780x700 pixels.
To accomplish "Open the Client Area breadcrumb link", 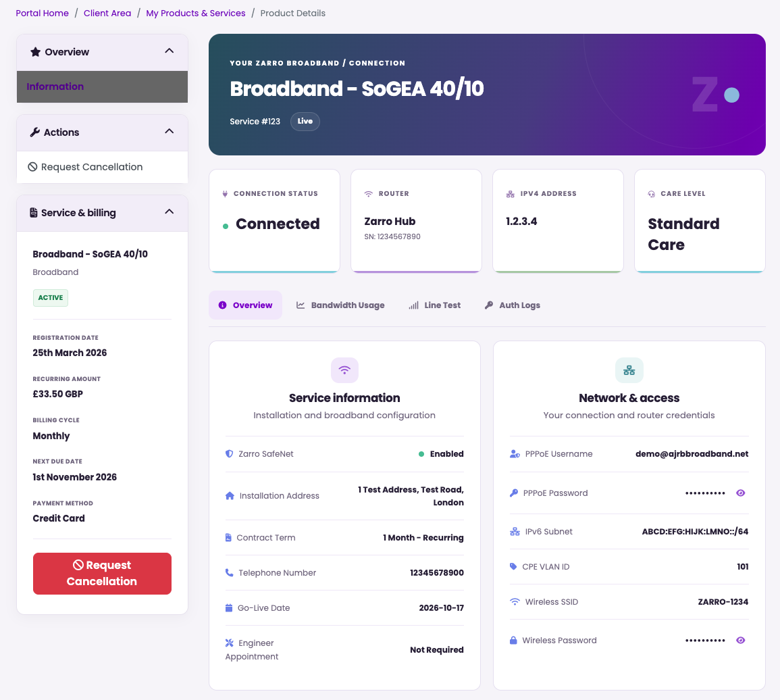I will (x=107, y=13).
